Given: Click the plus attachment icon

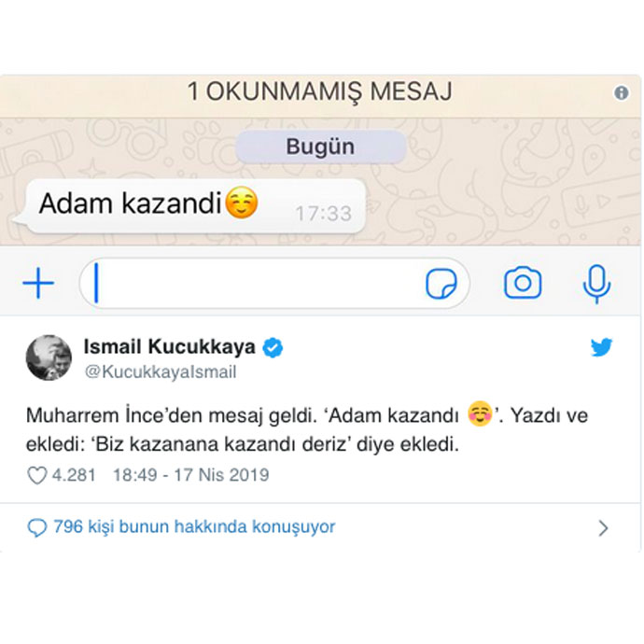Looking at the screenshot, I should [38, 283].
